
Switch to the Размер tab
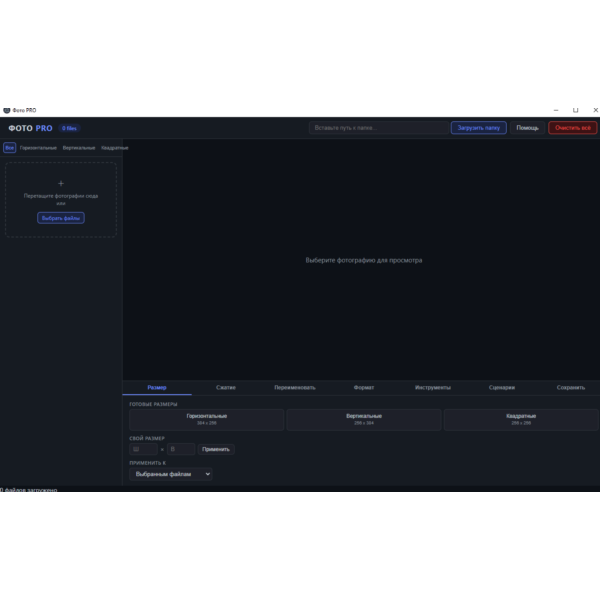(x=157, y=388)
